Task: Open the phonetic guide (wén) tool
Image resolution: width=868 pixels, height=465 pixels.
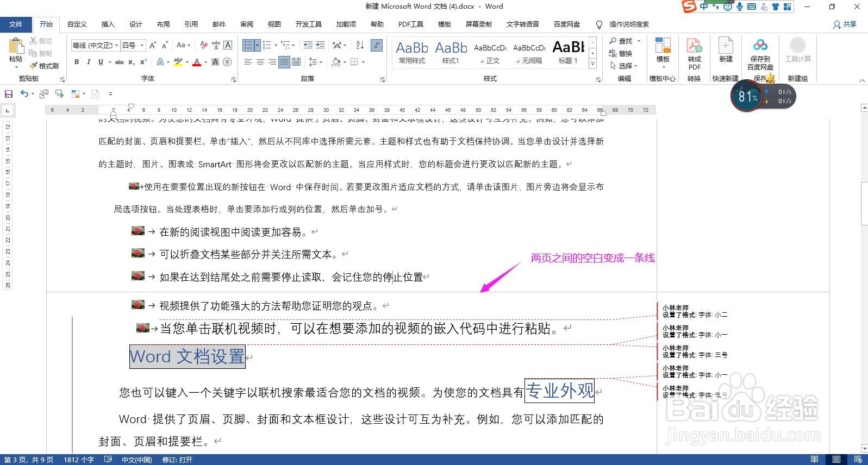Action: [x=216, y=45]
